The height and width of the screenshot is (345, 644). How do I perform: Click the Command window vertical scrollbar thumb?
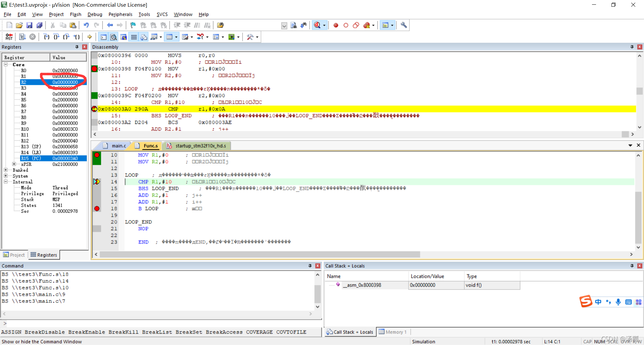[x=317, y=294]
